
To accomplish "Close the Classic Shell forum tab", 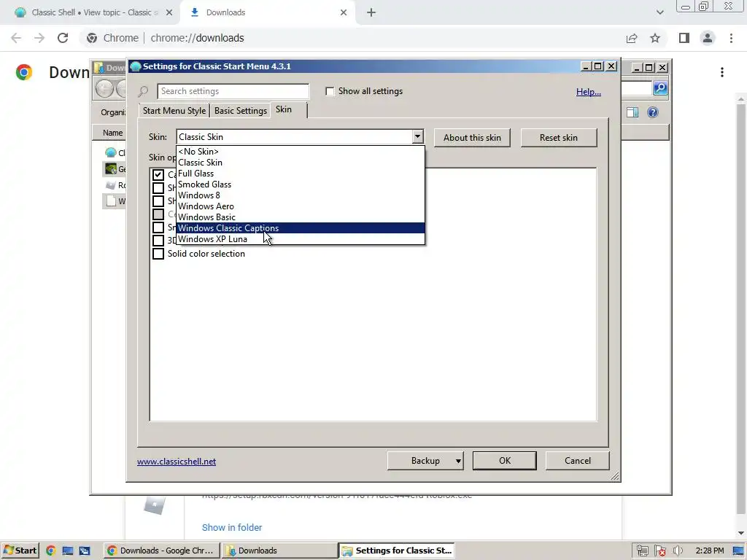I will pos(169,12).
